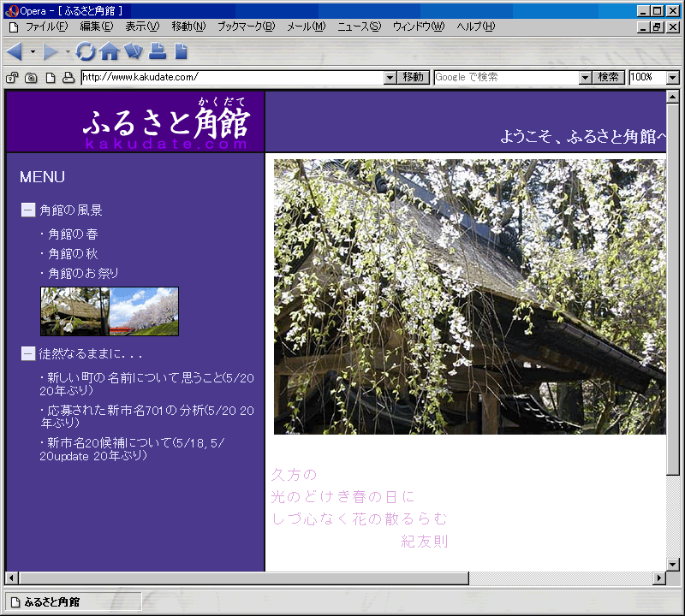Toggle document mode icon beside the camera
The width and height of the screenshot is (685, 616).
(x=51, y=78)
